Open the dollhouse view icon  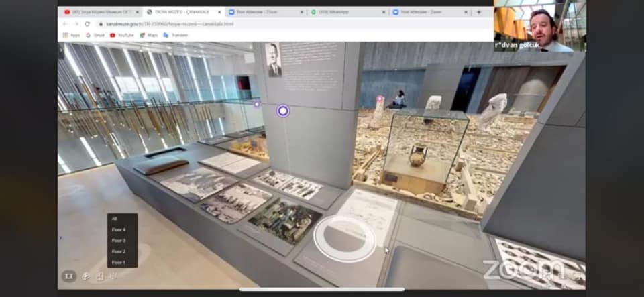[x=85, y=276]
